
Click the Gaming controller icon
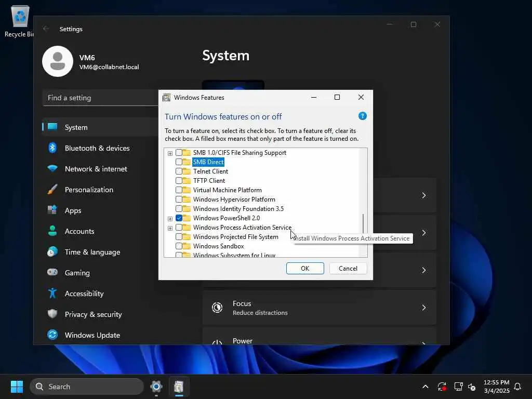click(x=52, y=272)
